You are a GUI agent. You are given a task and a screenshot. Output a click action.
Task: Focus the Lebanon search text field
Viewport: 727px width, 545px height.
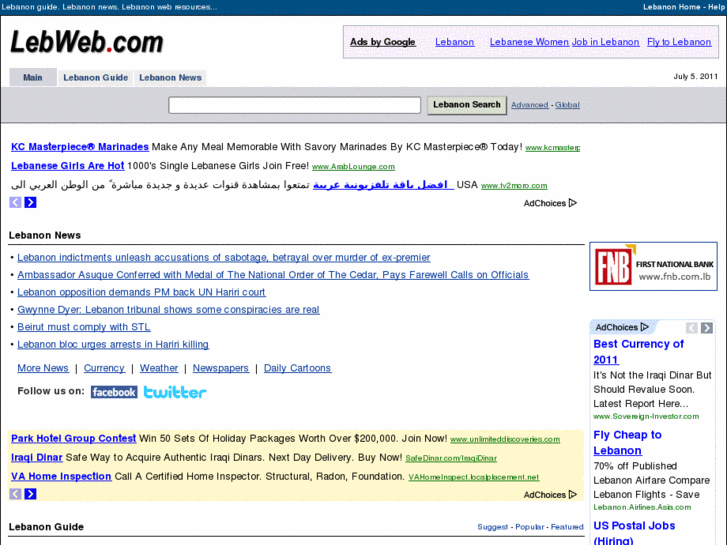294,105
